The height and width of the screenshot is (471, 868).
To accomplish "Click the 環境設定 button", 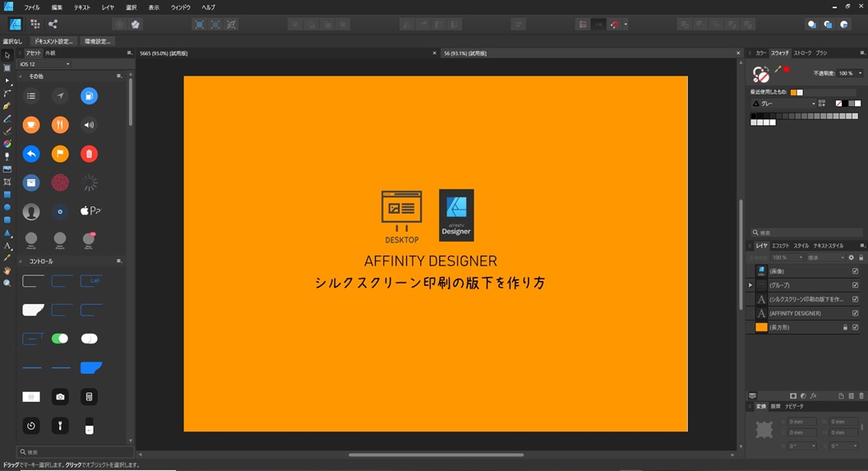I will (98, 41).
